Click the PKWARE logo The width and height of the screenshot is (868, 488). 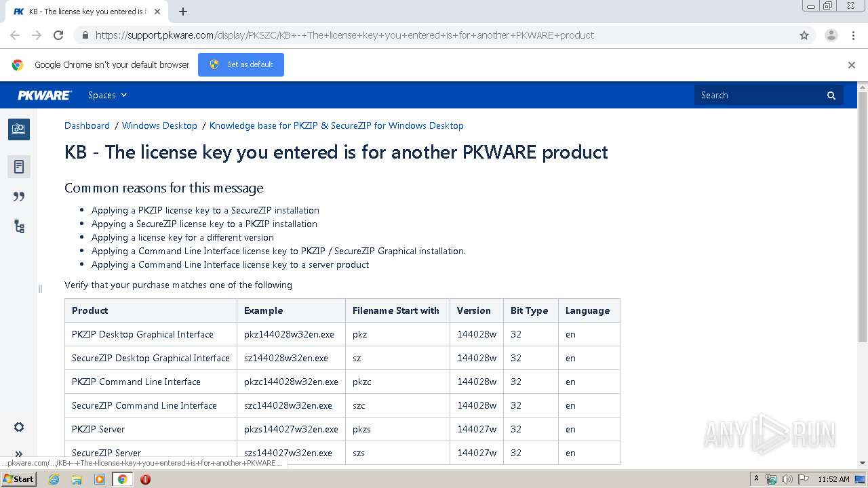tap(44, 96)
